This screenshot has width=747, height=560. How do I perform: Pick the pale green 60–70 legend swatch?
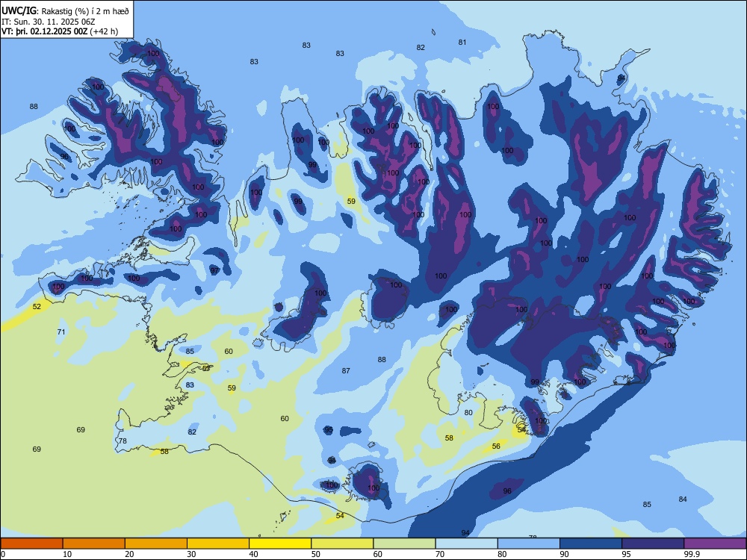[404, 544]
